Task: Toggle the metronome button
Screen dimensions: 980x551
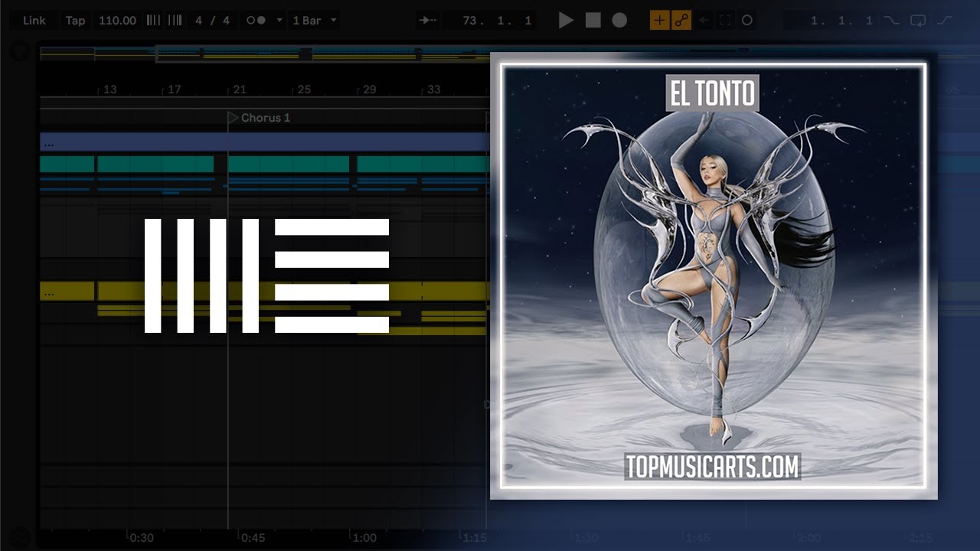Action: [x=256, y=21]
